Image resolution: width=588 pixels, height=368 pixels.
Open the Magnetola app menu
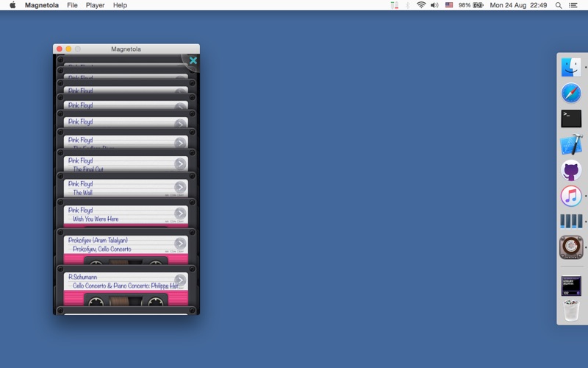click(x=42, y=5)
